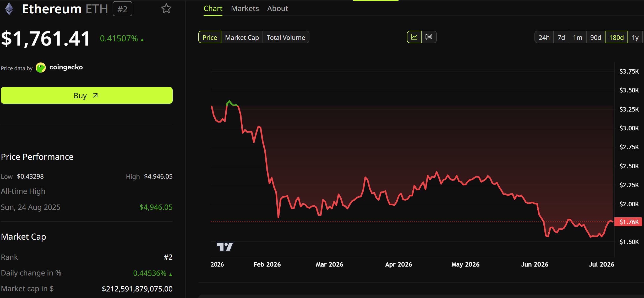Click the $1,761.41 price value
The image size is (644, 298).
pos(46,39)
